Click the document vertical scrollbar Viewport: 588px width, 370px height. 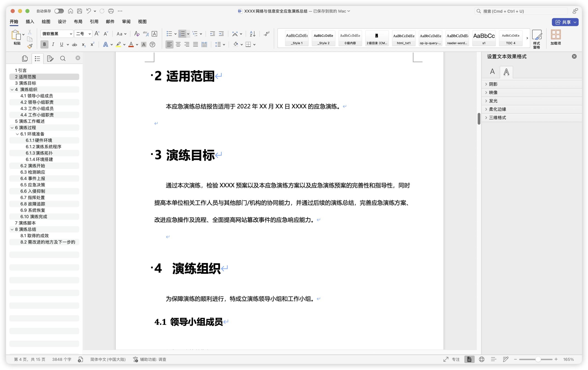coord(479,119)
